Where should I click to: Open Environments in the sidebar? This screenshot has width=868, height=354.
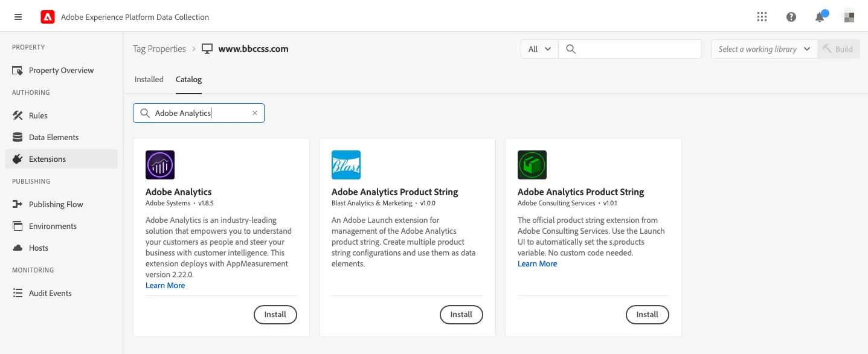tap(61, 226)
